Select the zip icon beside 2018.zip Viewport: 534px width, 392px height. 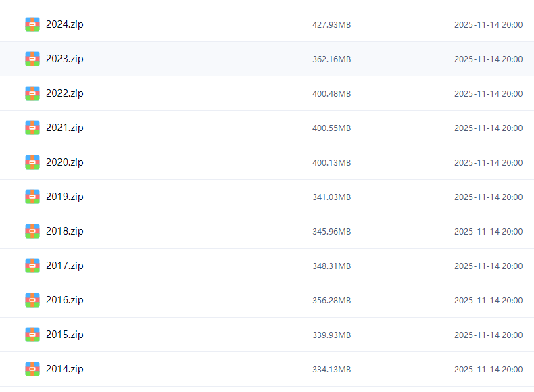pyautogui.click(x=32, y=231)
